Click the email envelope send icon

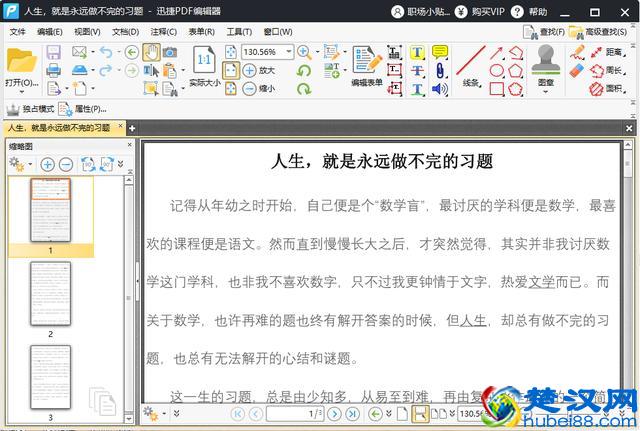point(80,52)
